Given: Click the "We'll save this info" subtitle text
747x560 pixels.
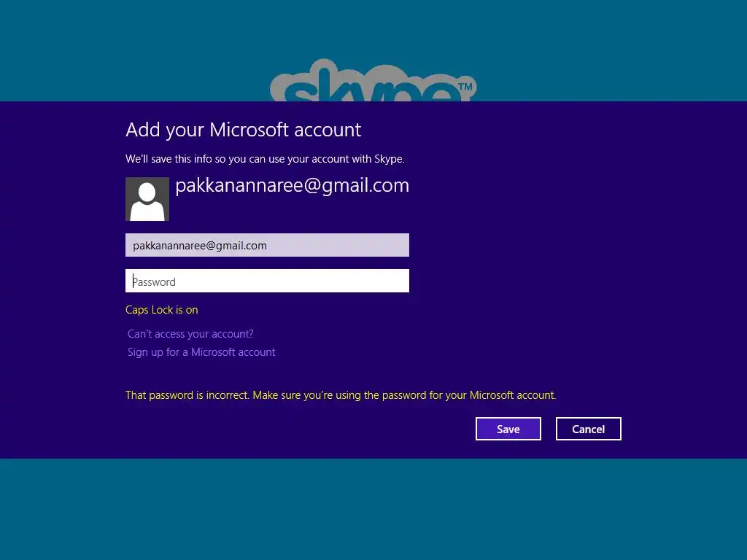Looking at the screenshot, I should pos(265,159).
